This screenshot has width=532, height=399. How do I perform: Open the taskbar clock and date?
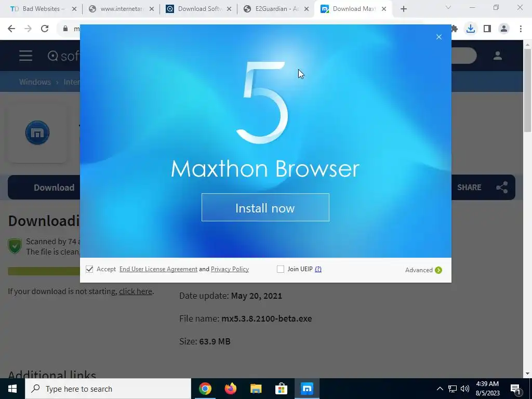click(x=487, y=389)
